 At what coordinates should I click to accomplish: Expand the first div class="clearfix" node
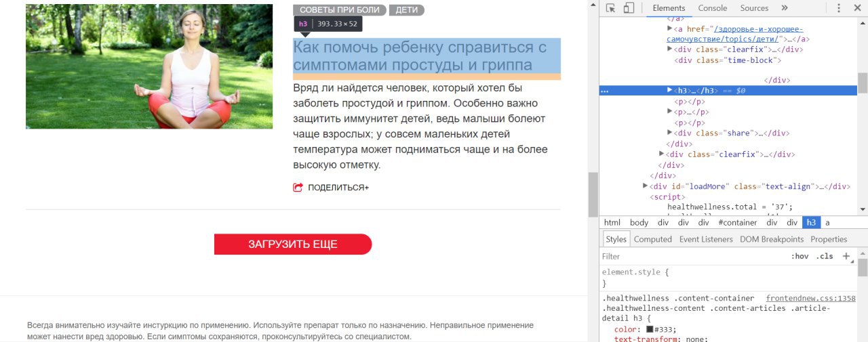point(671,49)
